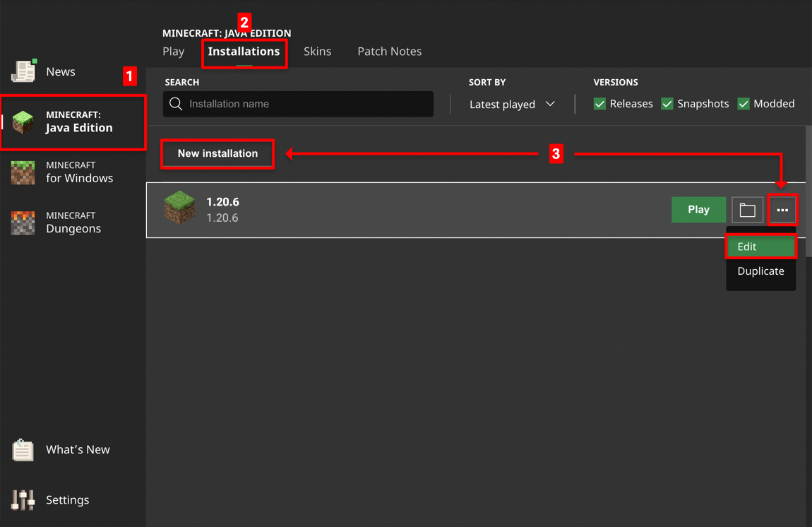
Task: Expand the Latest played sort dropdown
Action: (x=512, y=105)
